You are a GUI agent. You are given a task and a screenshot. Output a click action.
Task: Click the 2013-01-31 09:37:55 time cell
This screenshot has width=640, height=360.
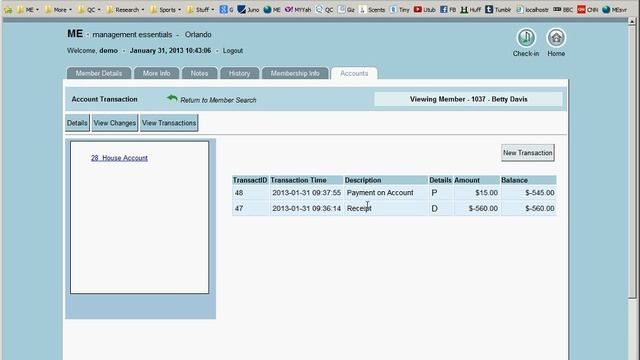point(307,193)
